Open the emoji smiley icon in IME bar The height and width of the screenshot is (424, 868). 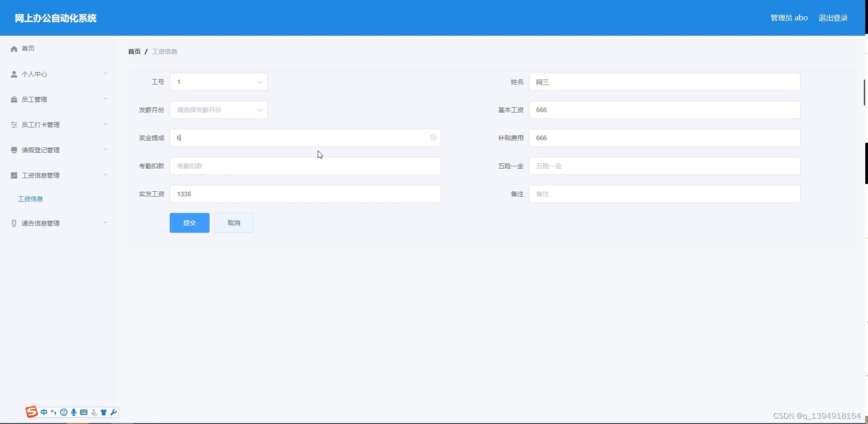pyautogui.click(x=64, y=412)
